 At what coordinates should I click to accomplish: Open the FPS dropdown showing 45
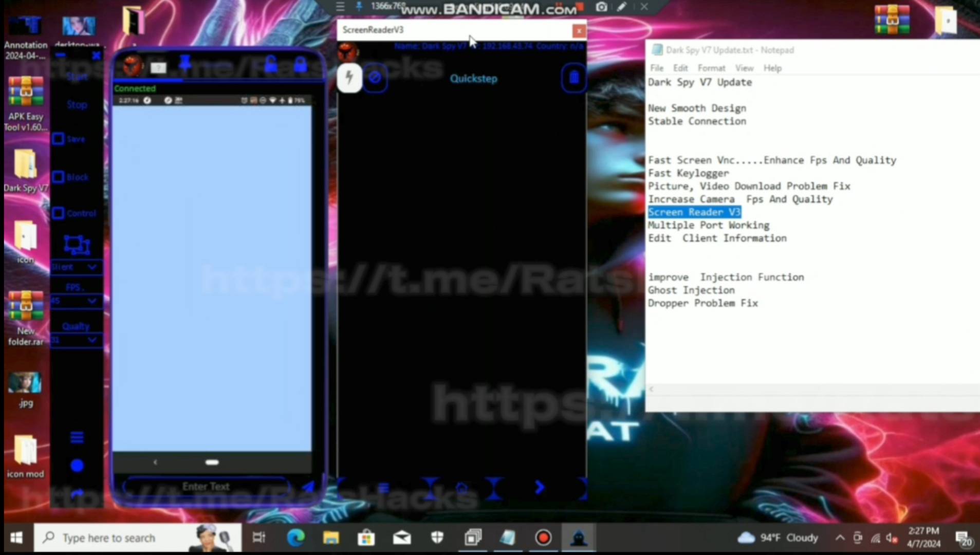click(x=92, y=301)
